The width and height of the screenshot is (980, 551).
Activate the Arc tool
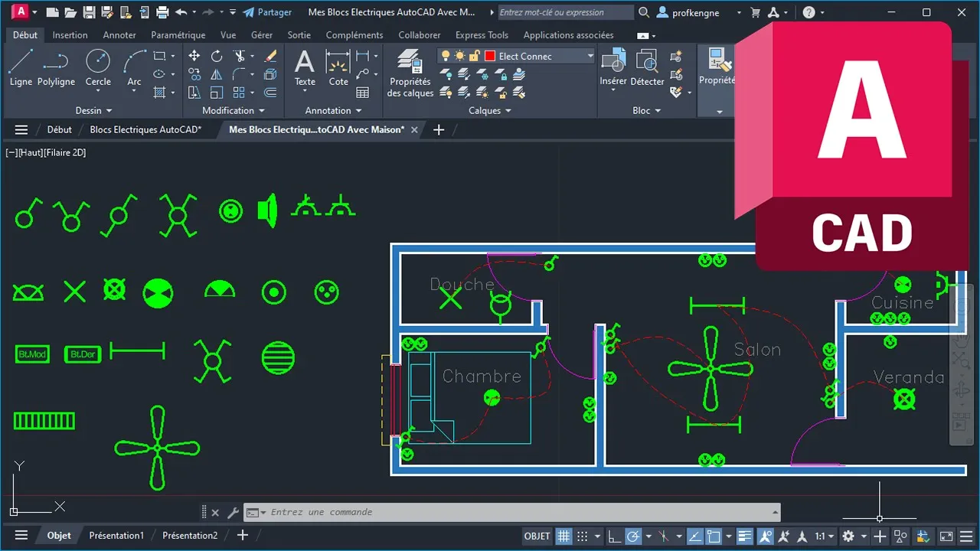(134, 67)
